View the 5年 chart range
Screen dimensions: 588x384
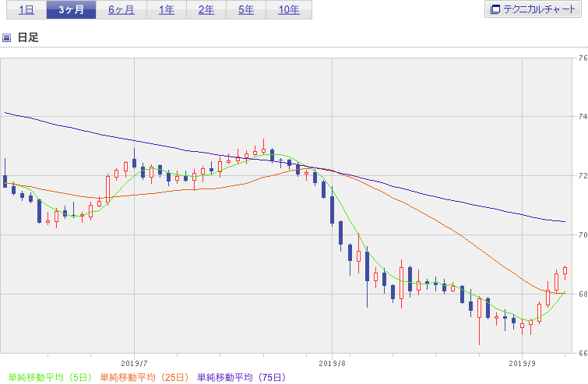tap(246, 10)
